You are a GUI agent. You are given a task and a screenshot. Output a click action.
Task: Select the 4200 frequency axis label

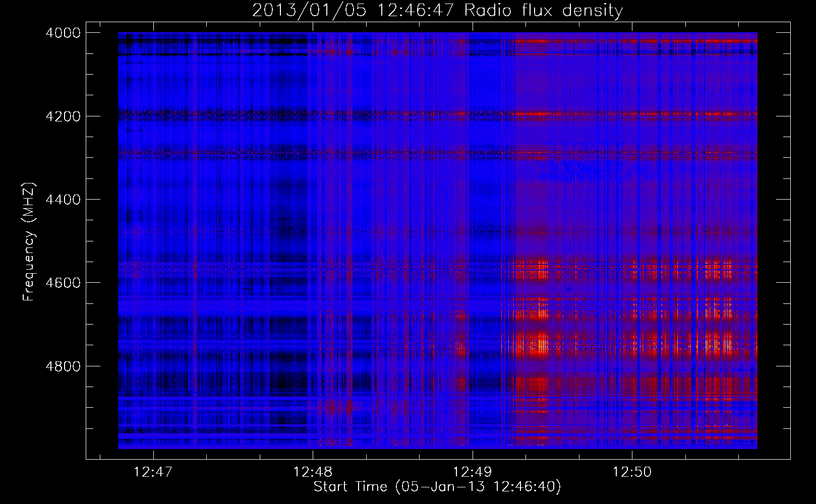coord(63,116)
